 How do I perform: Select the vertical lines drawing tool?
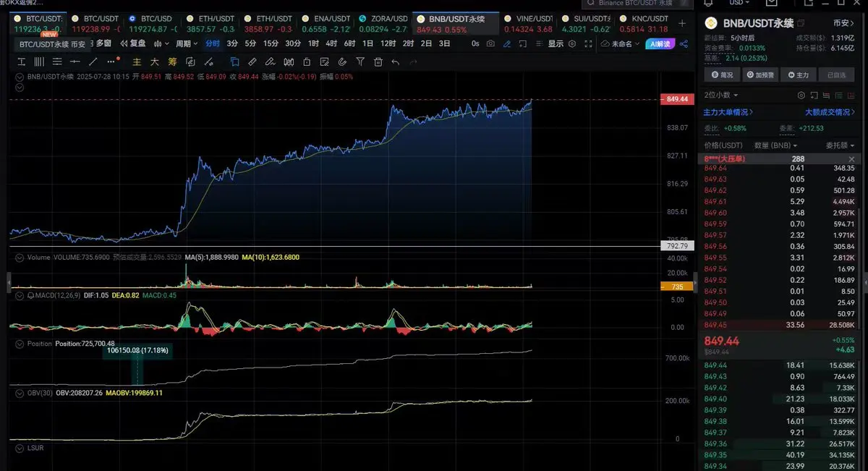point(39,61)
